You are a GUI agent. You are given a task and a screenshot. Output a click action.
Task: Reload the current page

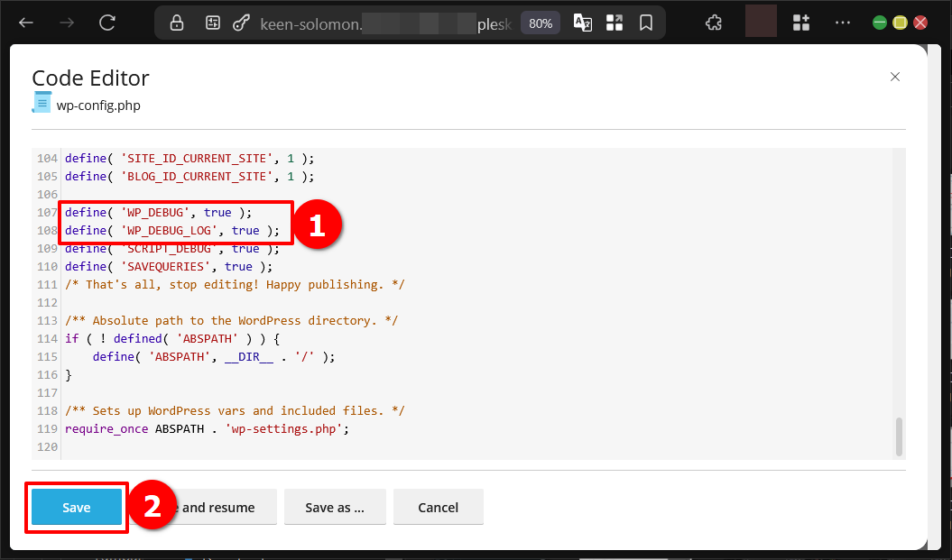106,23
